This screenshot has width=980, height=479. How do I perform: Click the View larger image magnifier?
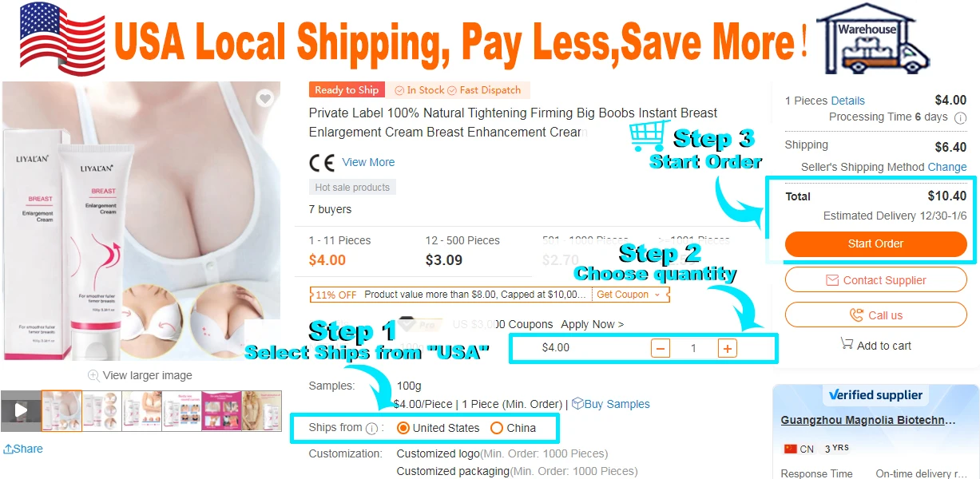[x=93, y=375]
